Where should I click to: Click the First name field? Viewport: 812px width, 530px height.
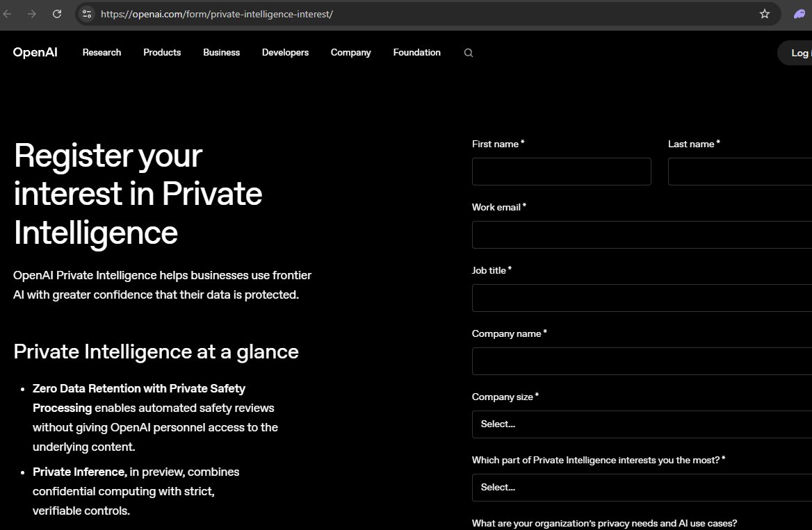point(561,172)
